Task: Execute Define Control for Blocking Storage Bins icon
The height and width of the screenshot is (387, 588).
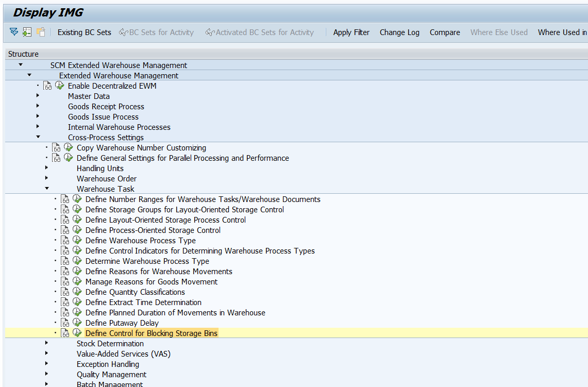Action: click(77, 333)
